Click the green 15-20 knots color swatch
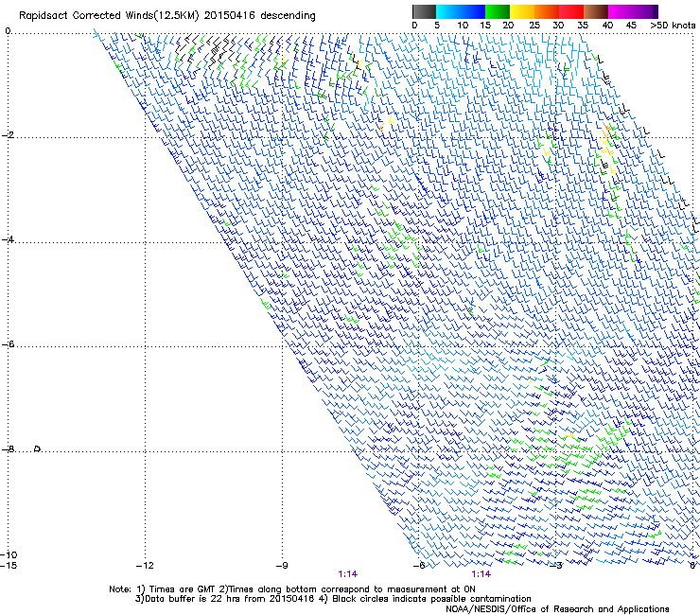Screen dimensions: 700x615 pos(498,11)
